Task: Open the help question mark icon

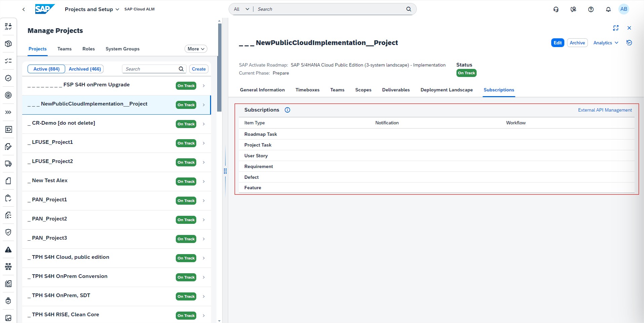Action: tap(591, 9)
